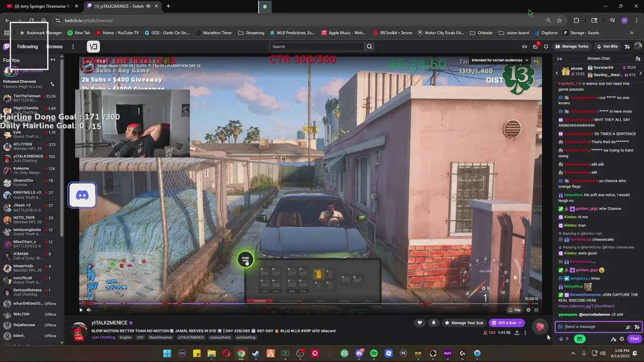Open the green channel points reward button
Screen dimensions: 644x362
579,339
